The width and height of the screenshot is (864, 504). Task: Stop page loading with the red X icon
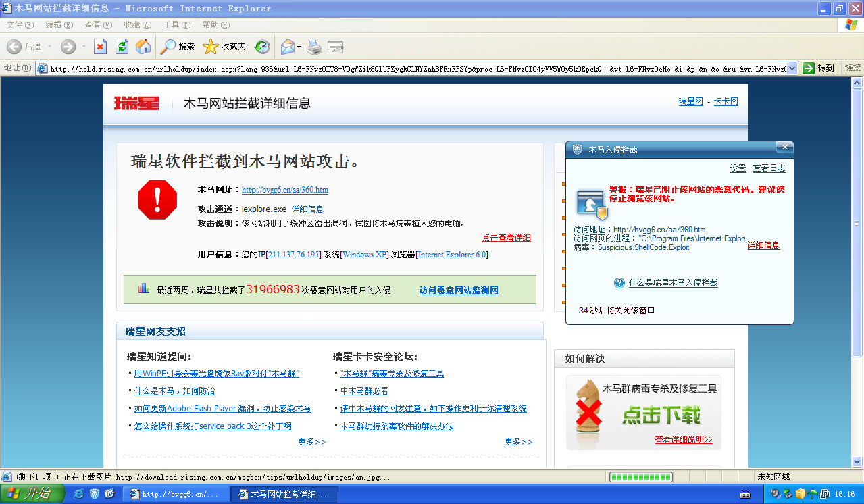pos(100,46)
